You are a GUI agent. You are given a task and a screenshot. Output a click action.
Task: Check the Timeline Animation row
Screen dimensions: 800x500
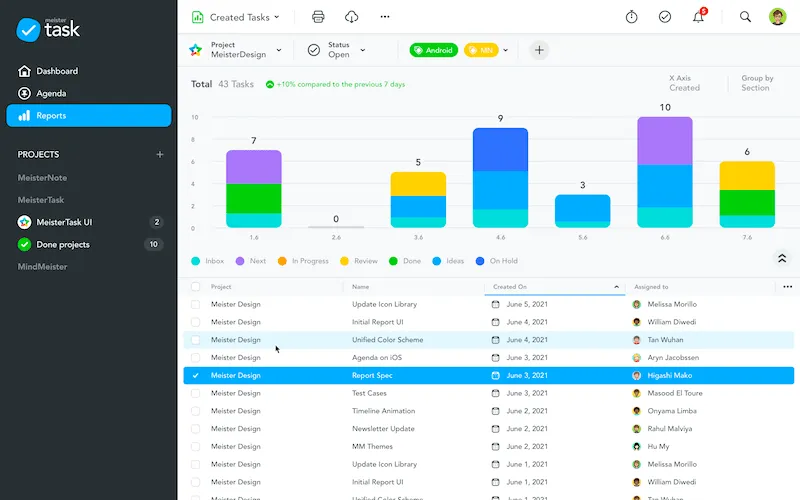coord(195,411)
